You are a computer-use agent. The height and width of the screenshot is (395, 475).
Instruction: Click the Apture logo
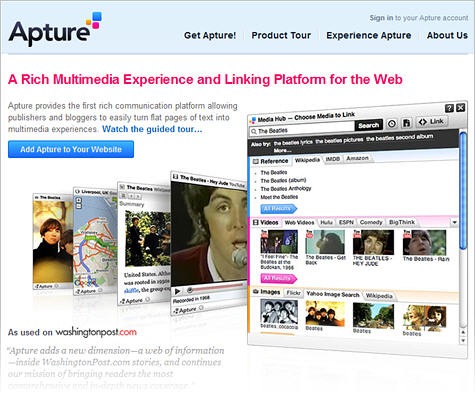point(55,29)
